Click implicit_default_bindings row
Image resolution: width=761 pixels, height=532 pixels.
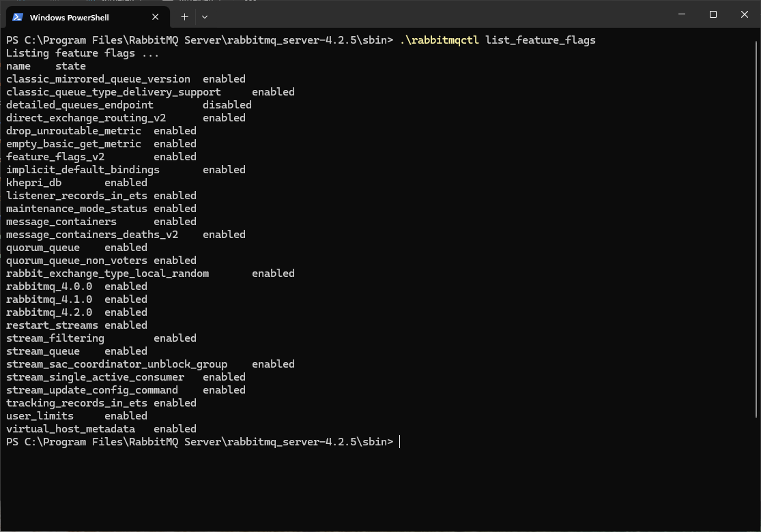[x=126, y=171]
